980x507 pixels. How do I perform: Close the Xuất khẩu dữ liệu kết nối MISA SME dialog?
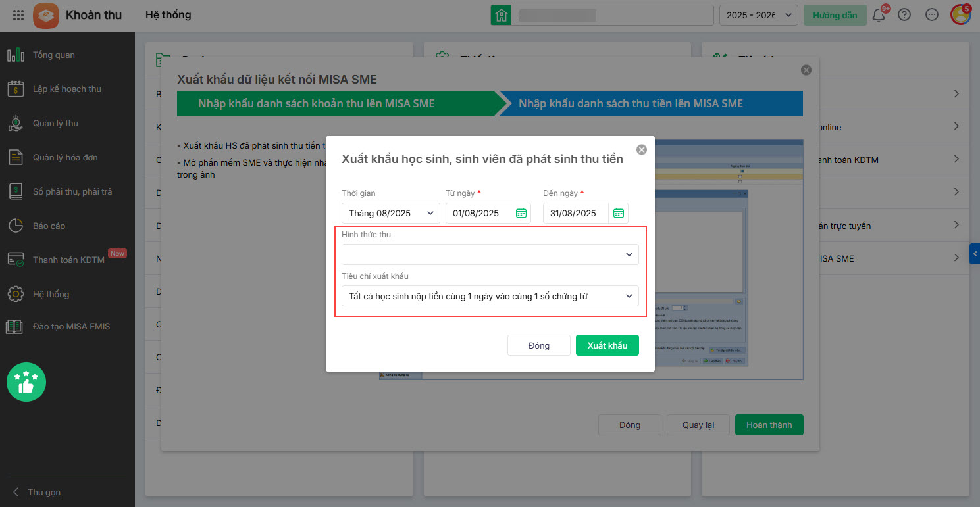coord(806,70)
